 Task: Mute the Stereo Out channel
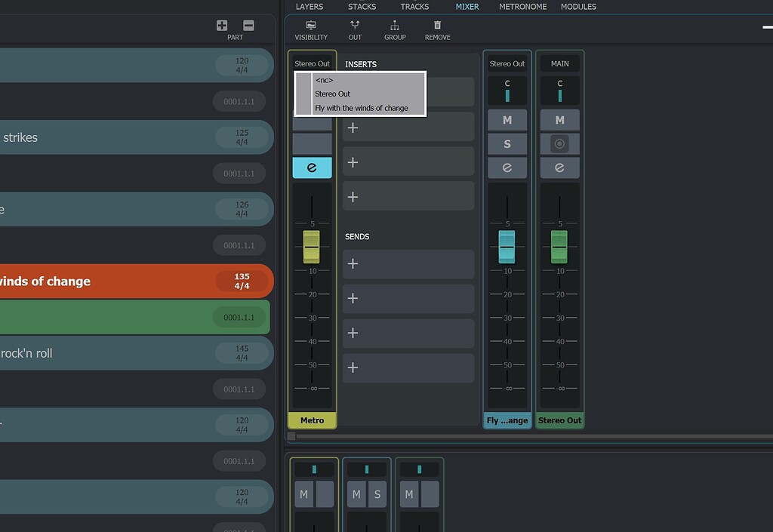(x=559, y=119)
